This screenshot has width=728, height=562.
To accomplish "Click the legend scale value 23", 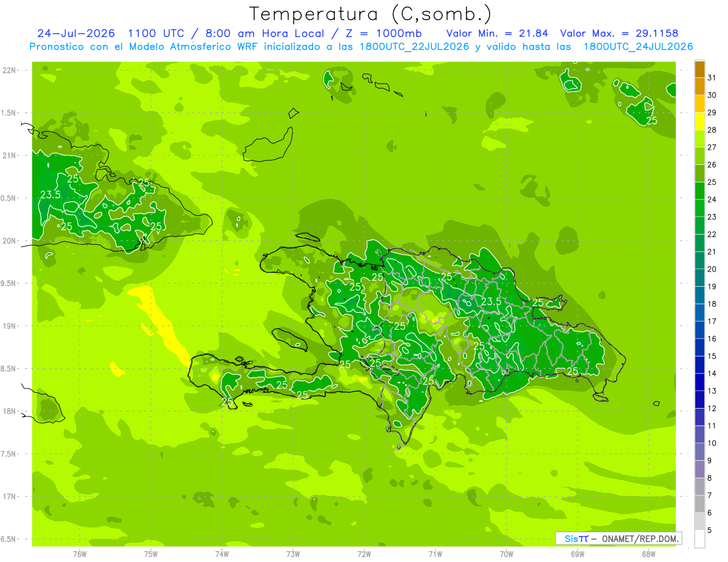I will (712, 217).
